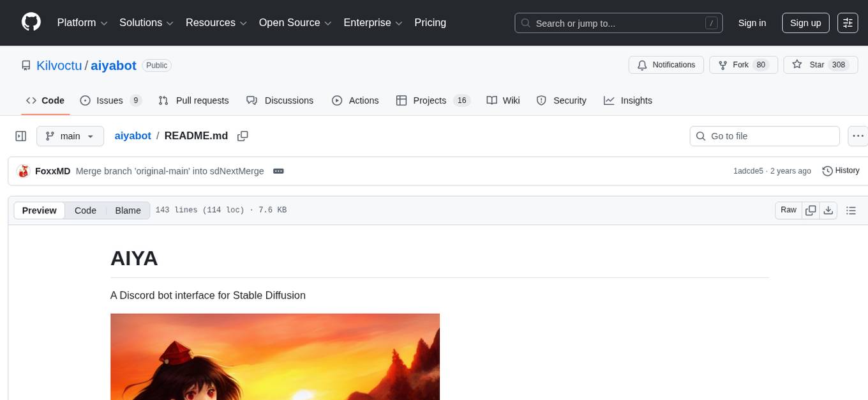Open the file outline panel
This screenshot has width=868, height=400.
tap(851, 210)
